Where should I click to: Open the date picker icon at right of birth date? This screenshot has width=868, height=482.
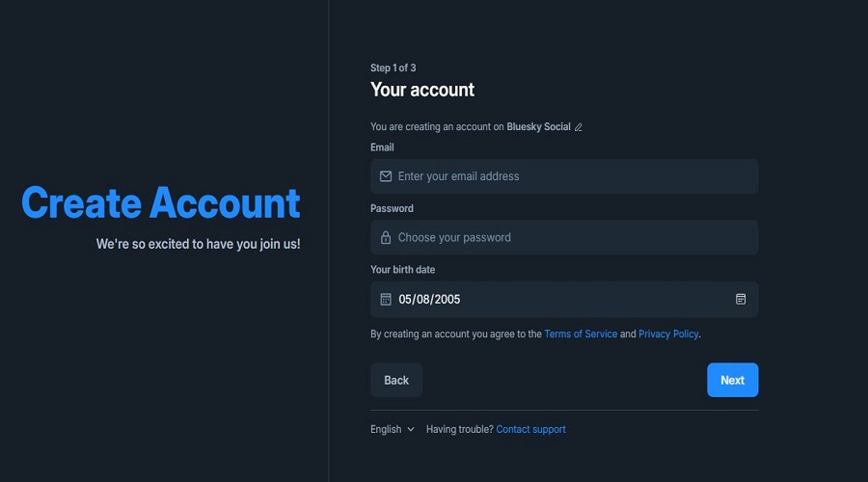click(741, 300)
